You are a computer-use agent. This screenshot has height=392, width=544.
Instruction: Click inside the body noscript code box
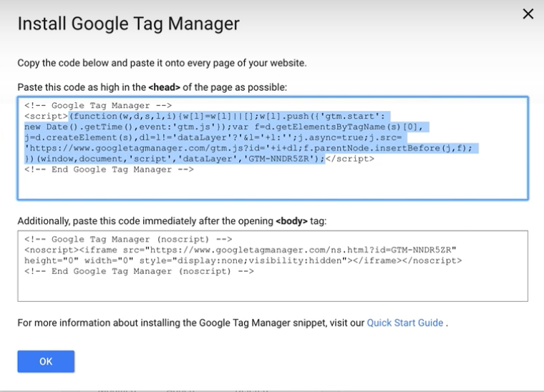coord(273,266)
